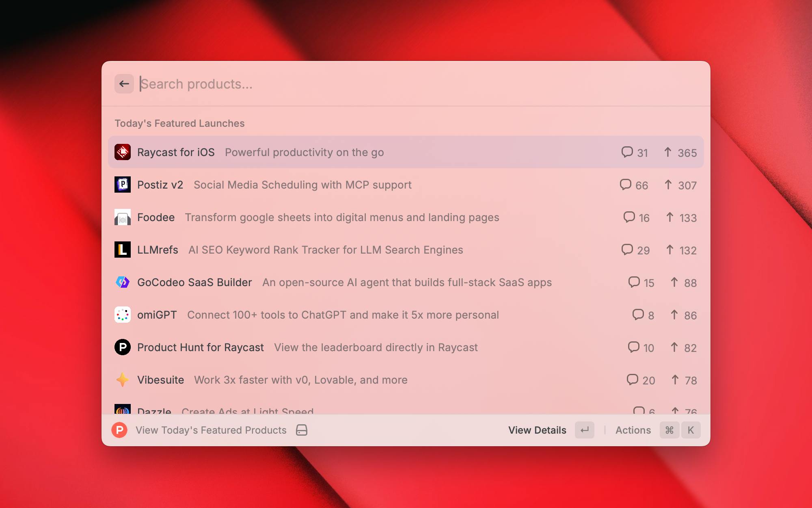
Task: Click the upvote arrow on GoCodeo SaaS Builder
Action: [x=674, y=282]
